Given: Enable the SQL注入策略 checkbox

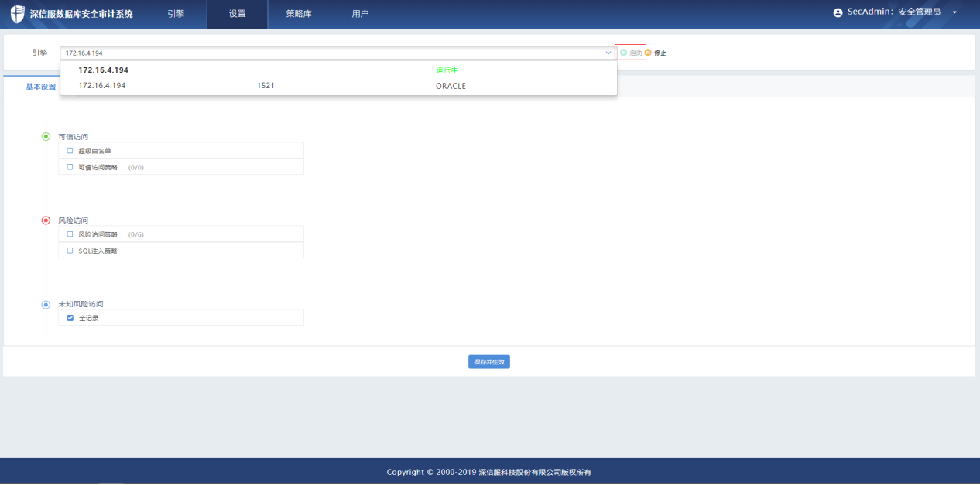Looking at the screenshot, I should tap(70, 251).
